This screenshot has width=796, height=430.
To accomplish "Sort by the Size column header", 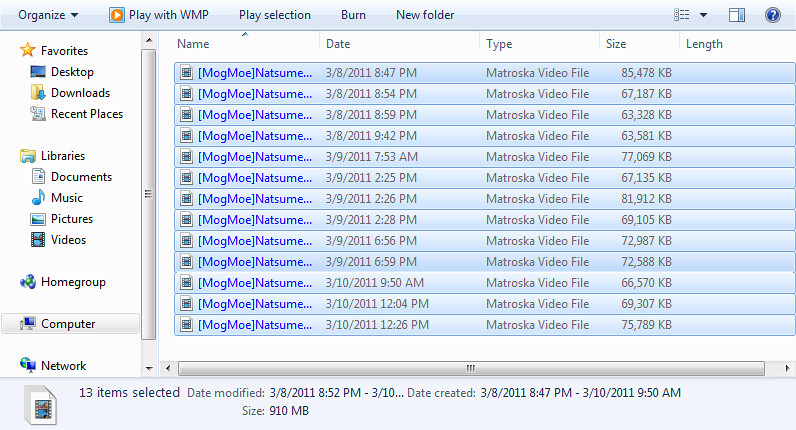I will point(616,44).
